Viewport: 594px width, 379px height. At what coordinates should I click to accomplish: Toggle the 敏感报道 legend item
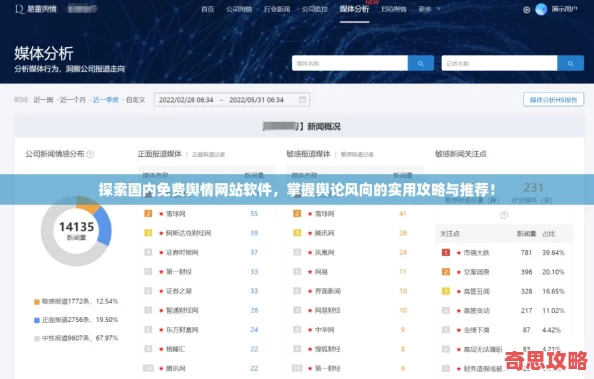tap(76, 301)
